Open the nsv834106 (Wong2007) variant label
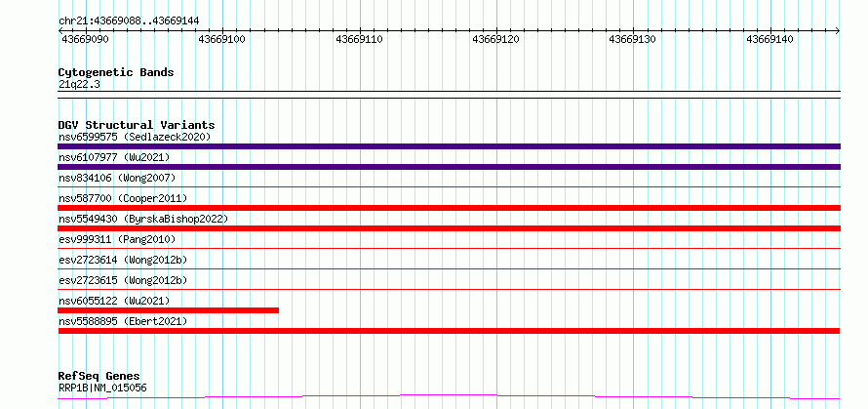The image size is (868, 409). (117, 178)
